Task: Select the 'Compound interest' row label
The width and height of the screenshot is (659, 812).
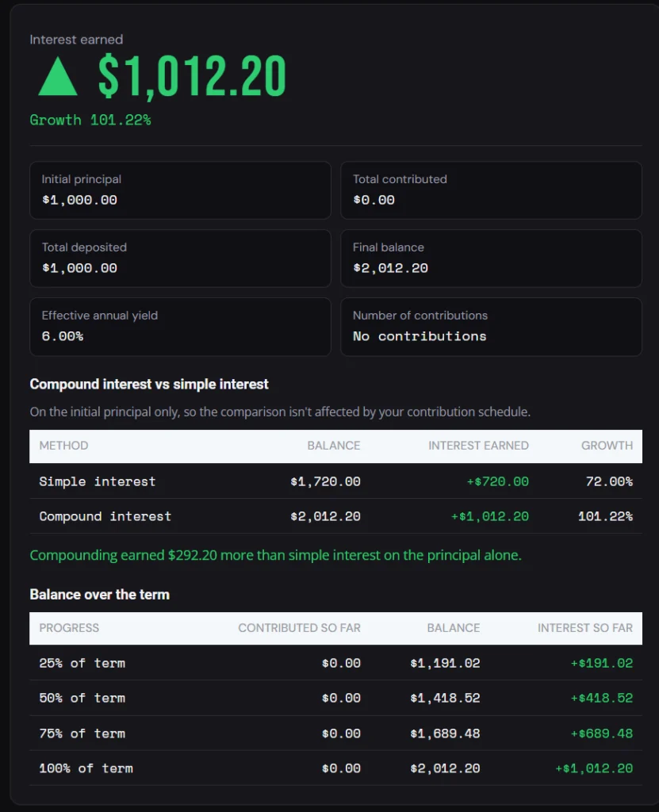Action: click(105, 517)
